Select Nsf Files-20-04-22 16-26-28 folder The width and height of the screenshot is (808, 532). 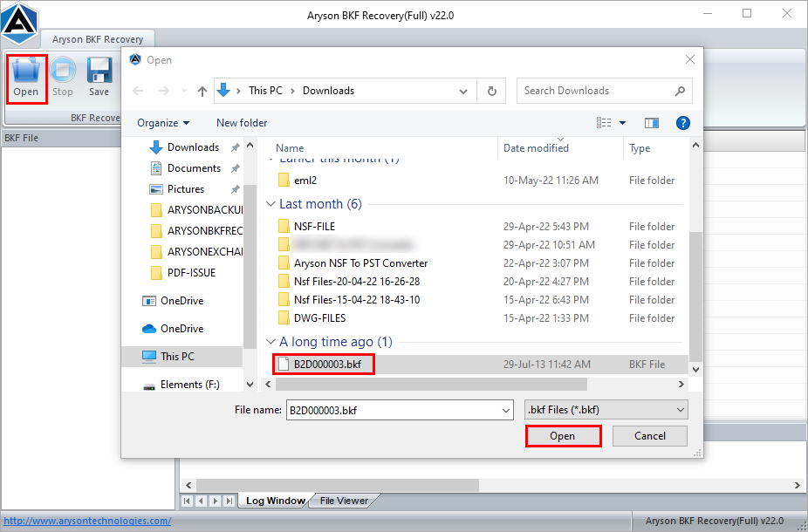(x=357, y=282)
